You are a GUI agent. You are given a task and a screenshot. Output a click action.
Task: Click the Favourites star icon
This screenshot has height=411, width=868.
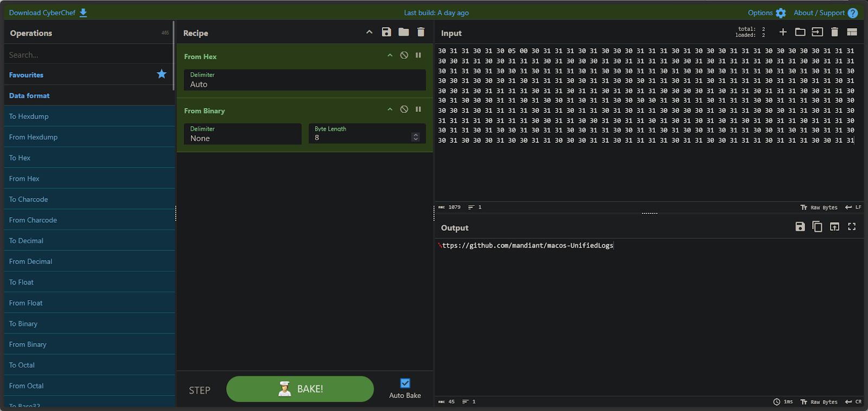pos(162,74)
